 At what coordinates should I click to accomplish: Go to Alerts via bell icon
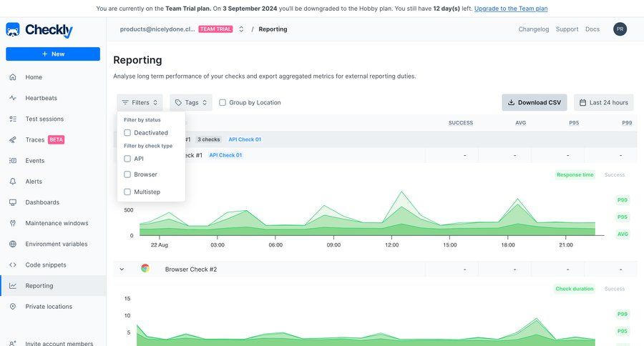(x=13, y=182)
